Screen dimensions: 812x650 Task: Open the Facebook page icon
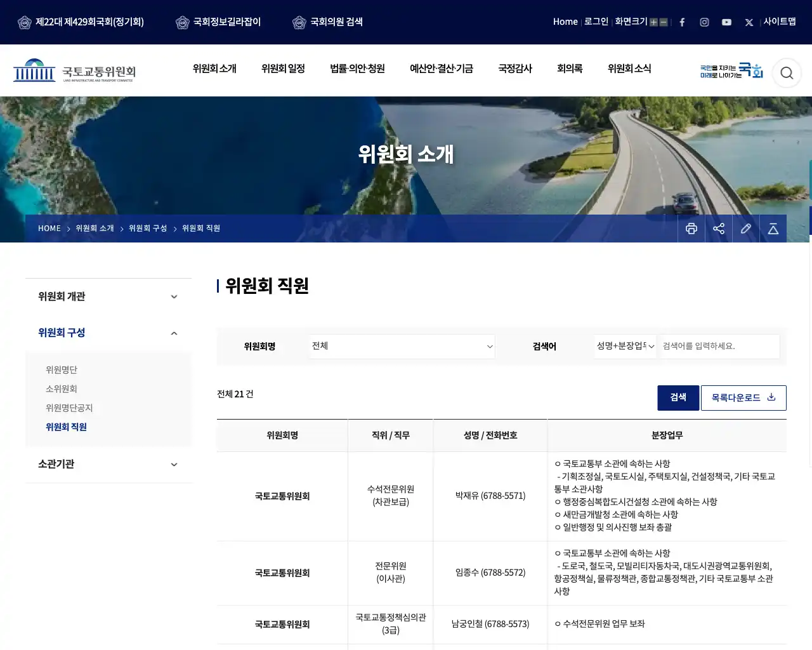682,22
